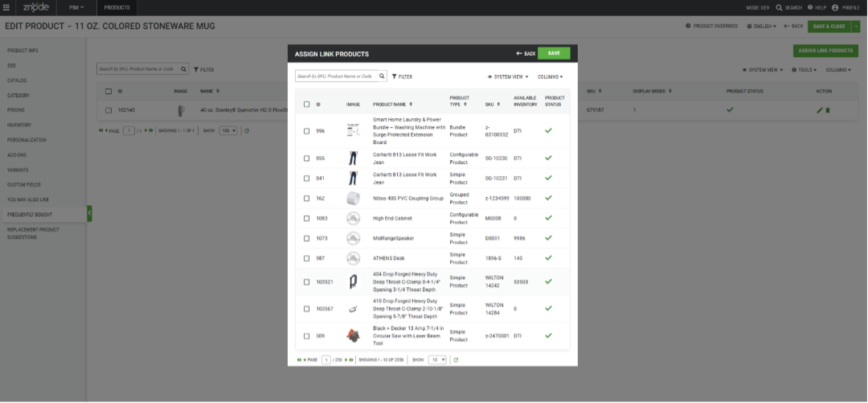Check the box for product 509
The height and width of the screenshot is (403, 868).
click(307, 336)
